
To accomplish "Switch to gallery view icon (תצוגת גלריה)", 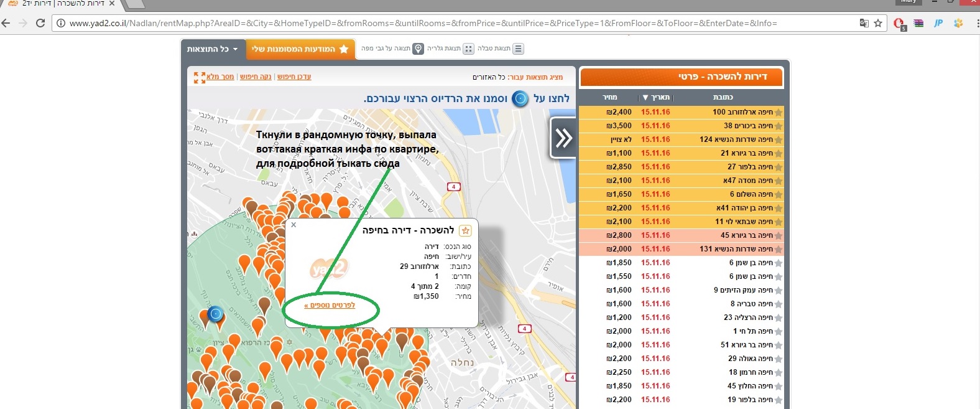I will point(468,49).
